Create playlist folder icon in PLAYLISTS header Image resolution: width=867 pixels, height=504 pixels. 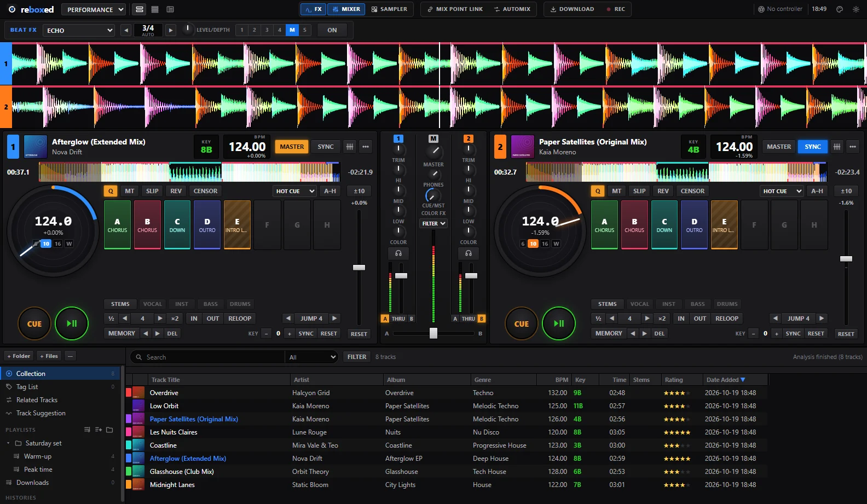tap(109, 430)
